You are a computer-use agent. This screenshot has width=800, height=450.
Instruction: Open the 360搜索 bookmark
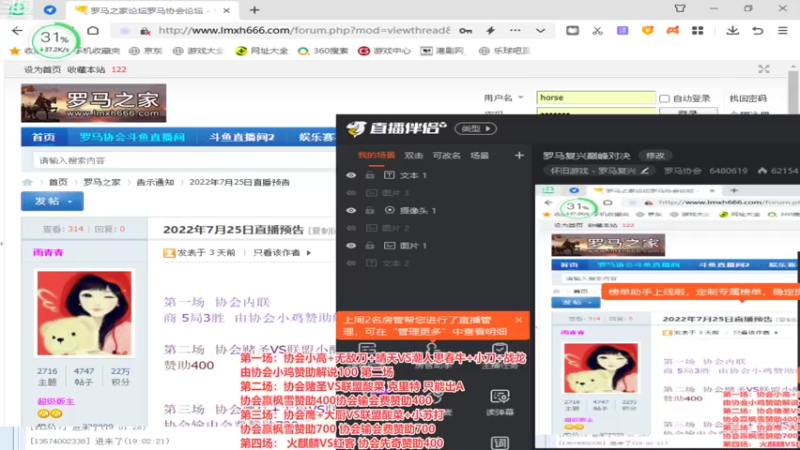click(x=323, y=51)
